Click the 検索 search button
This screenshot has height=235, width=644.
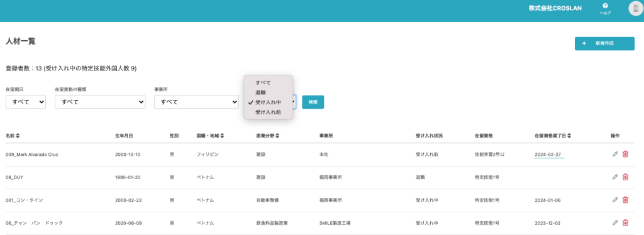pos(313,102)
